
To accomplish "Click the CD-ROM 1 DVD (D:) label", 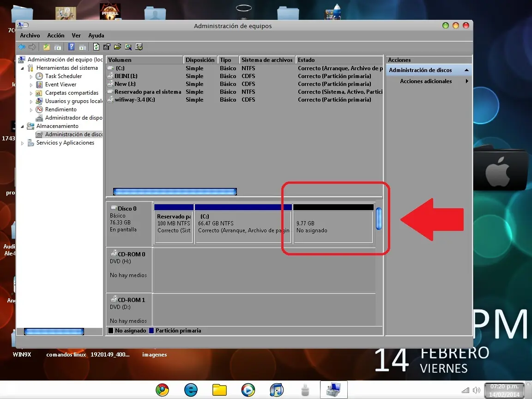I will coord(129,310).
